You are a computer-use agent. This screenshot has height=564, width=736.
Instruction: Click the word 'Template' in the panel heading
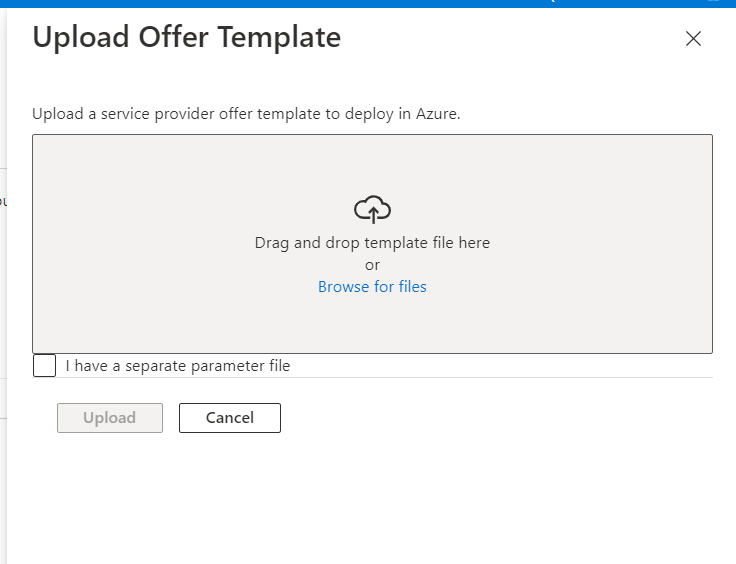[280, 38]
